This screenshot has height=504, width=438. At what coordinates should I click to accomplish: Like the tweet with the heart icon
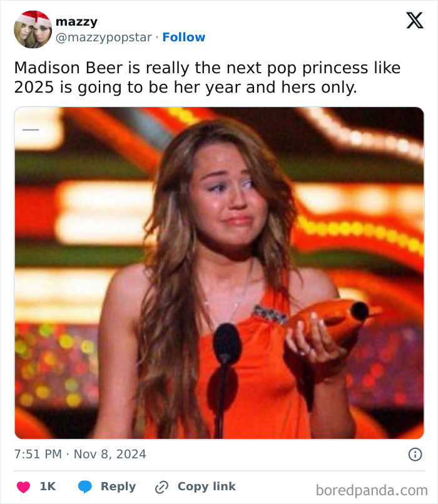point(23,486)
